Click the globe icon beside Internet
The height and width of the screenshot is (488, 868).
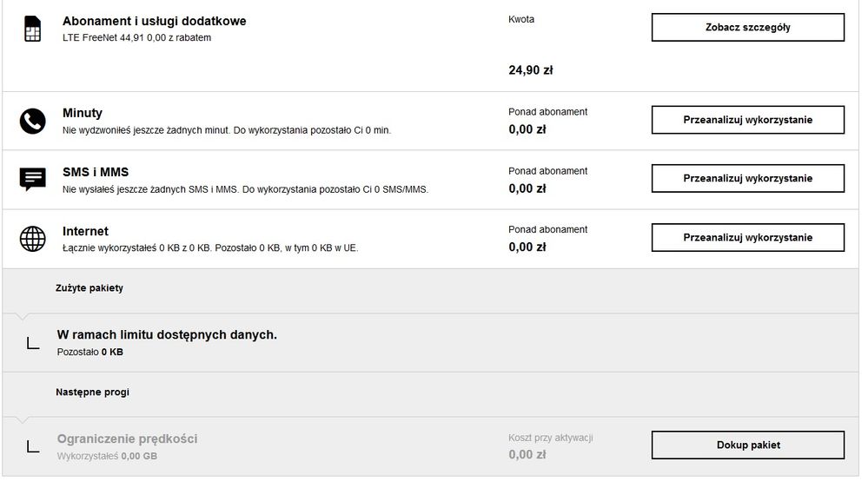pyautogui.click(x=32, y=239)
